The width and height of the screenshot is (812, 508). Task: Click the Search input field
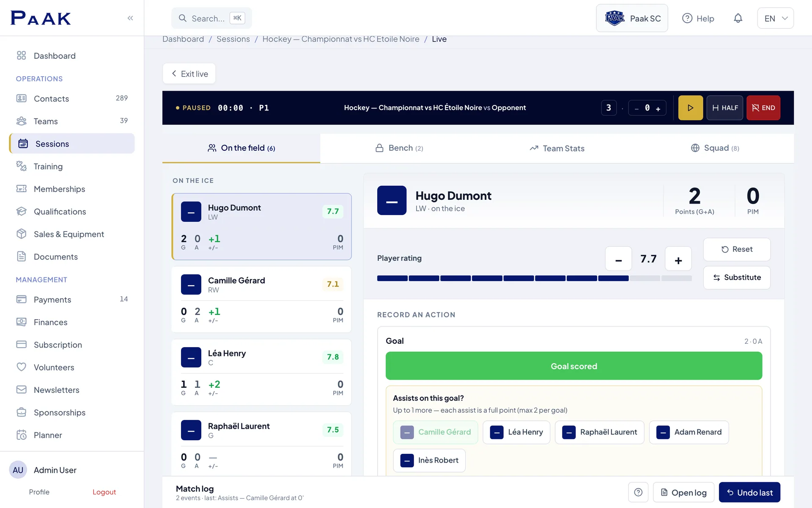(x=211, y=18)
